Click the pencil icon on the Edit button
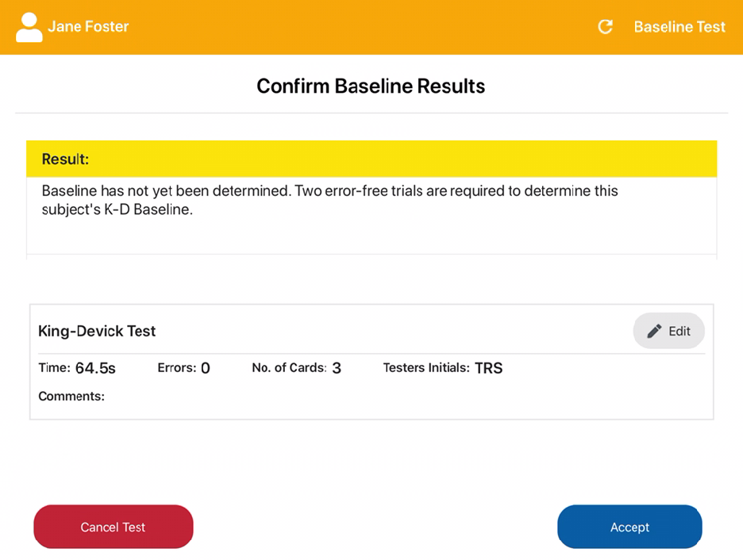This screenshot has width=743, height=560. [x=655, y=331]
